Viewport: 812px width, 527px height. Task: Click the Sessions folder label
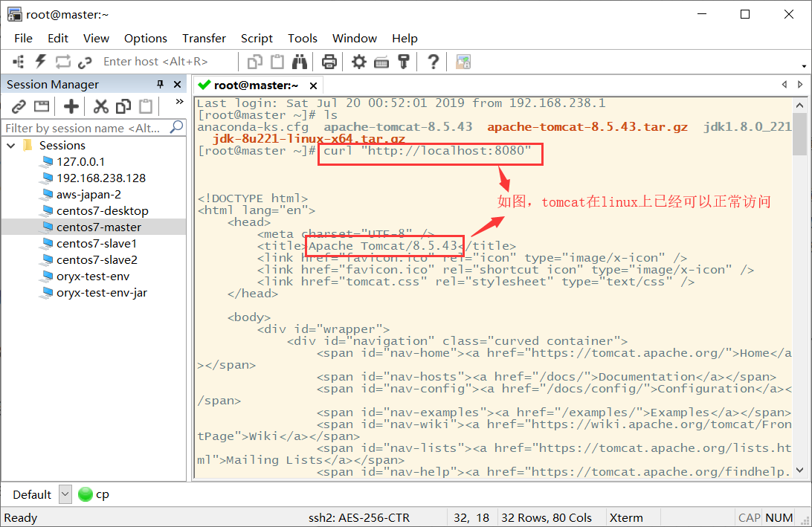click(62, 146)
